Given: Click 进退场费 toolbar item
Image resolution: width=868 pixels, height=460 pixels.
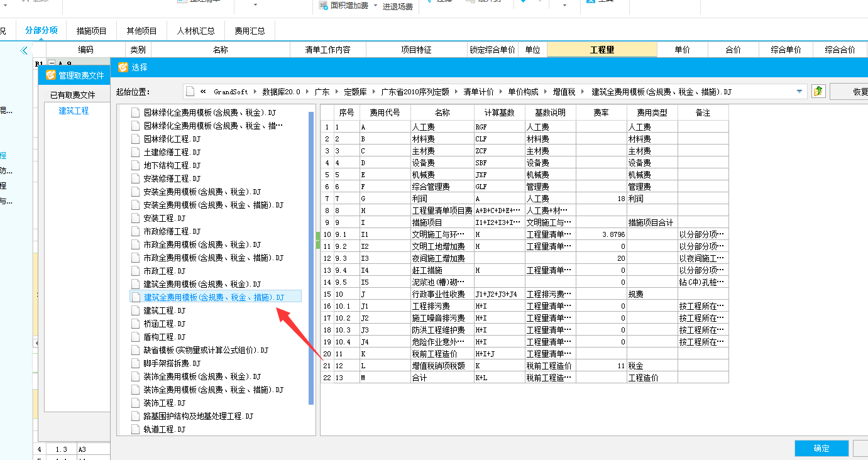Looking at the screenshot, I should coord(398,6).
